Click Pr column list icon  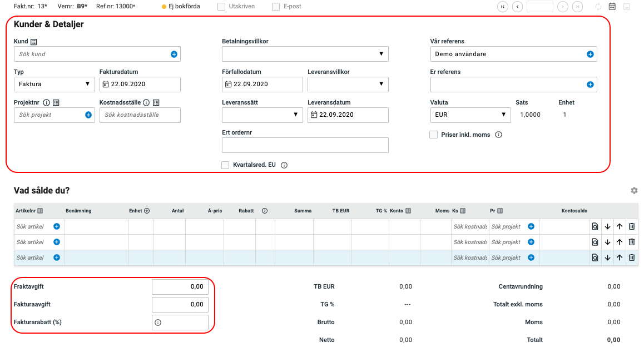500,211
